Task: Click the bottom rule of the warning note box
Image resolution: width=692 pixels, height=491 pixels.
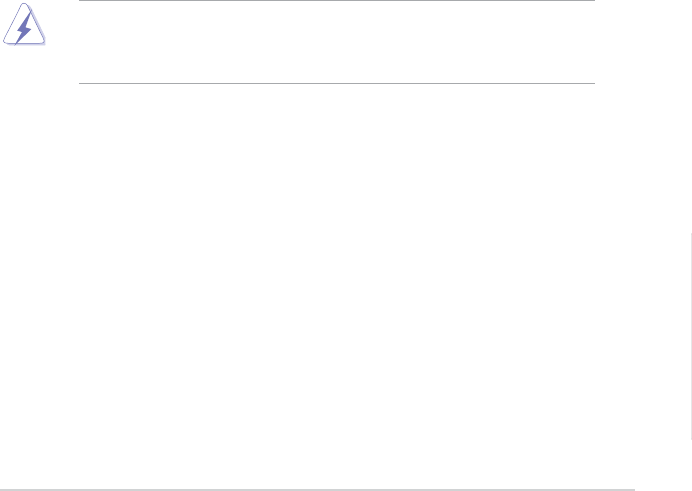Action: click(336, 83)
